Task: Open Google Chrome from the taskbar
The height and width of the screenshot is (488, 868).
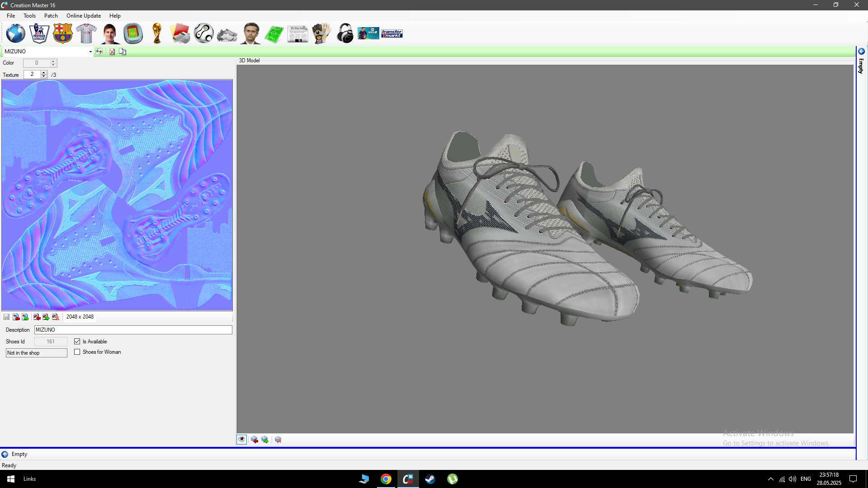Action: point(386,479)
